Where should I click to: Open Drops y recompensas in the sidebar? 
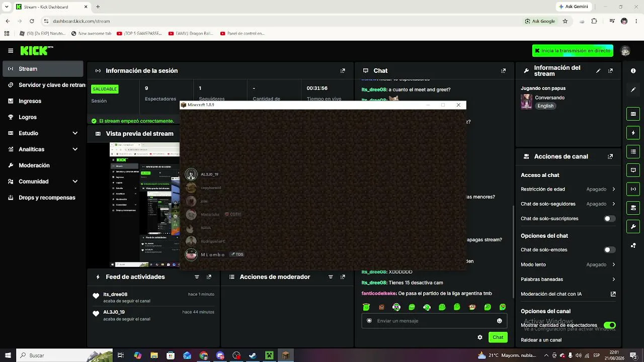tap(43, 198)
